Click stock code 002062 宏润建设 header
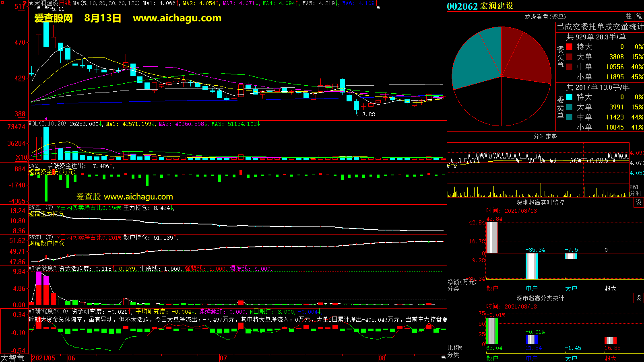 click(x=480, y=6)
